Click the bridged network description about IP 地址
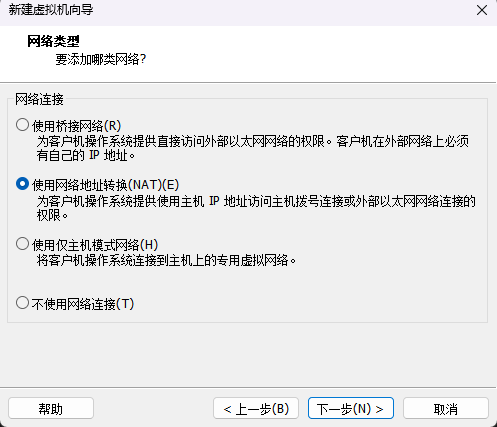The height and width of the screenshot is (427, 497). (x=253, y=148)
